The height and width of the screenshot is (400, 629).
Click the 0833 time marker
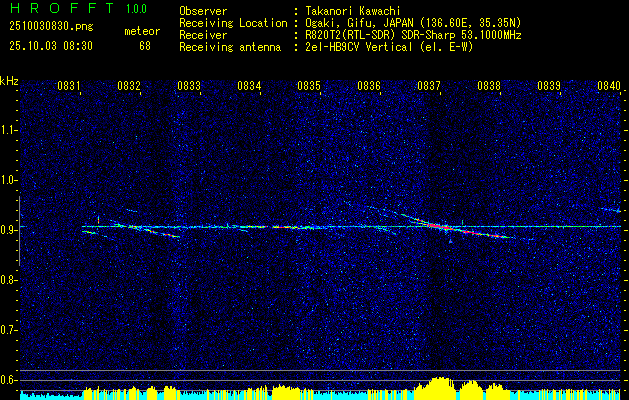click(189, 85)
